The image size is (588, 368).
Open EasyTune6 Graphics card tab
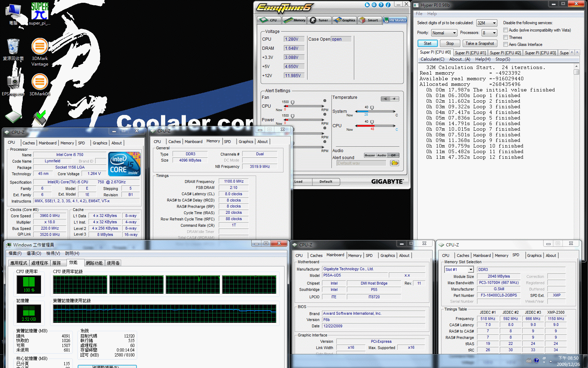(x=344, y=20)
